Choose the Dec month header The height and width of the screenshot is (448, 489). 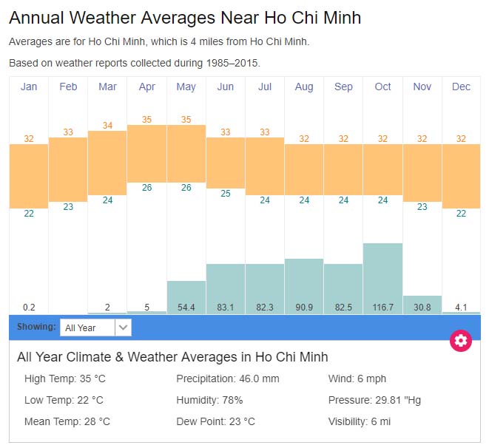pyautogui.click(x=461, y=86)
